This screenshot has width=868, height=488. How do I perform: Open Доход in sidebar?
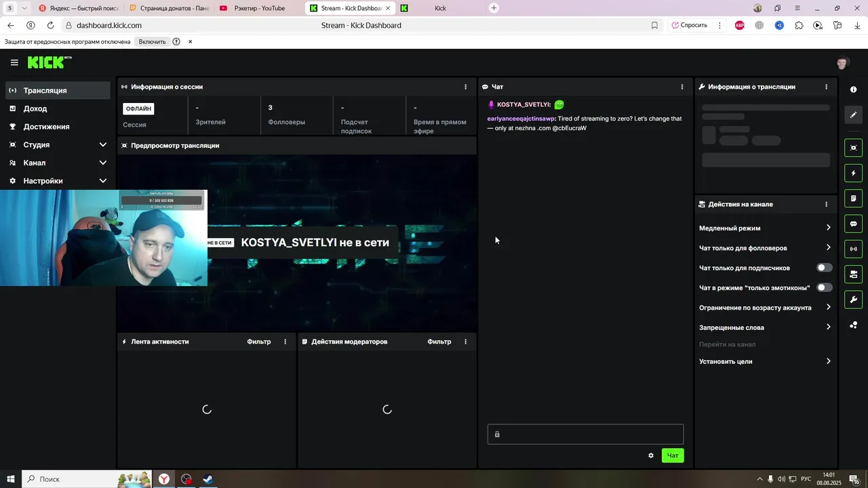[x=58, y=108]
